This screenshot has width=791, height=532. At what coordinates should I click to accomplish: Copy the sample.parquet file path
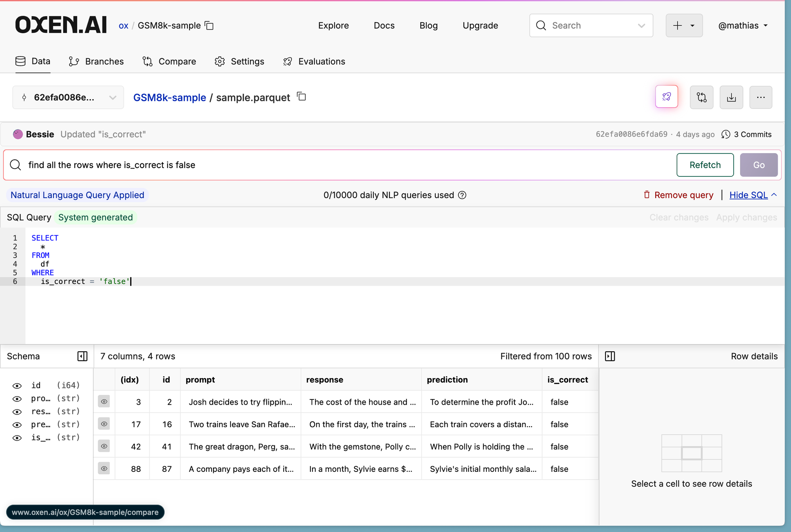(x=302, y=97)
